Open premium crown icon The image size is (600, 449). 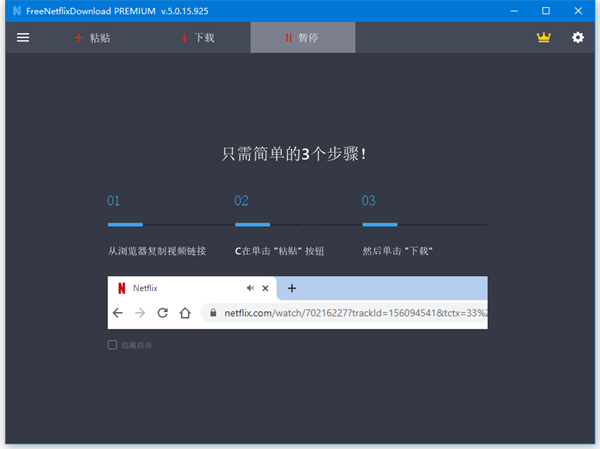coord(543,38)
